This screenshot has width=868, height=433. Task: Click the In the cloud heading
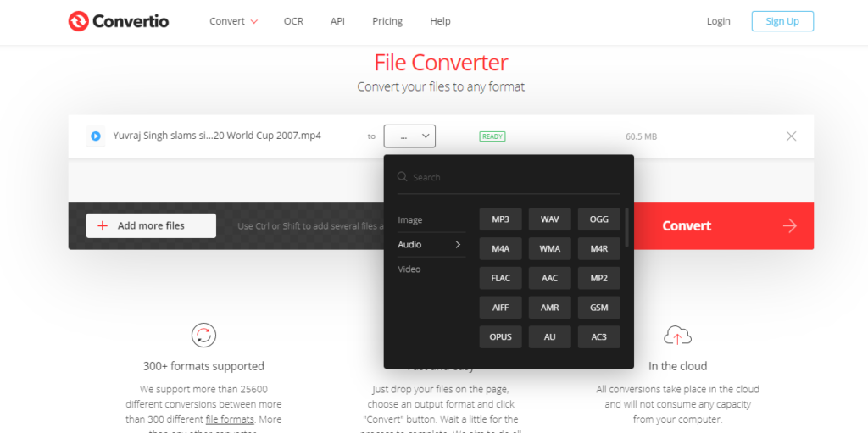pos(677,366)
